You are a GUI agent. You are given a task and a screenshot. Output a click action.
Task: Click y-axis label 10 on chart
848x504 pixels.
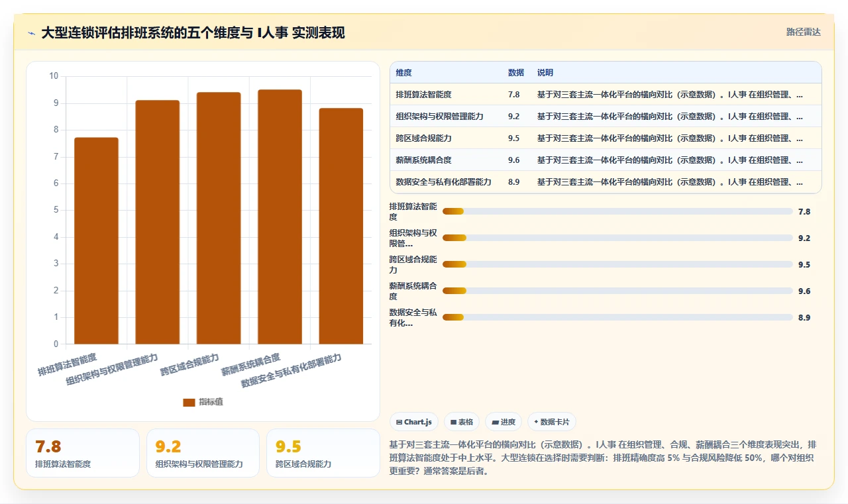point(54,76)
